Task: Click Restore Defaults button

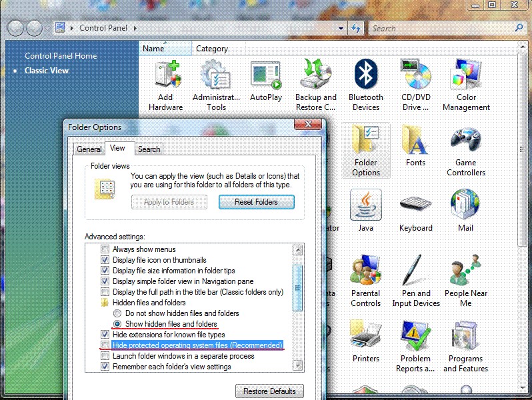Action: 269,391
